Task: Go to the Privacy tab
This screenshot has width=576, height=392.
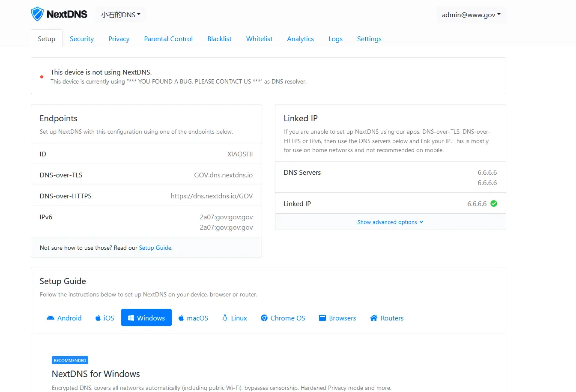Action: pyautogui.click(x=119, y=39)
